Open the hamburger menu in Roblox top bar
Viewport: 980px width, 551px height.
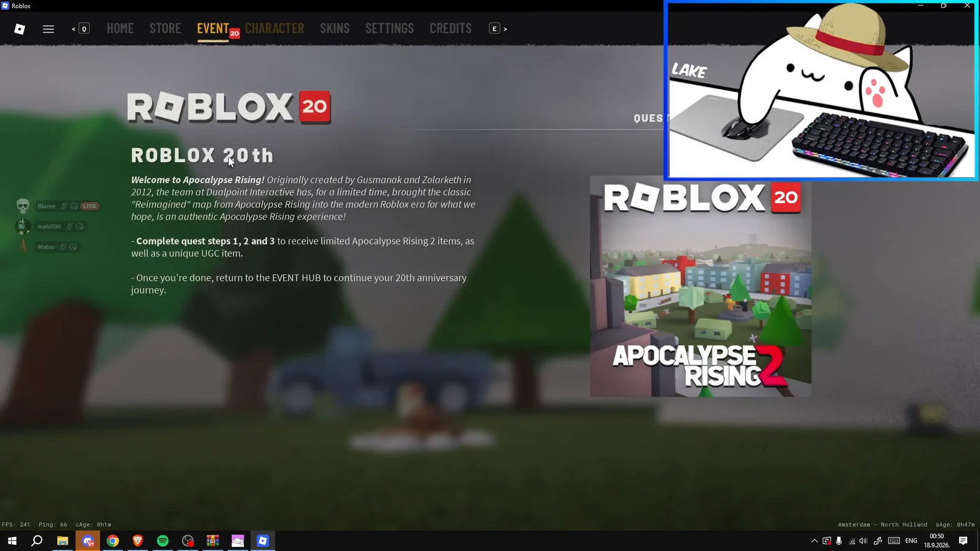tap(48, 29)
